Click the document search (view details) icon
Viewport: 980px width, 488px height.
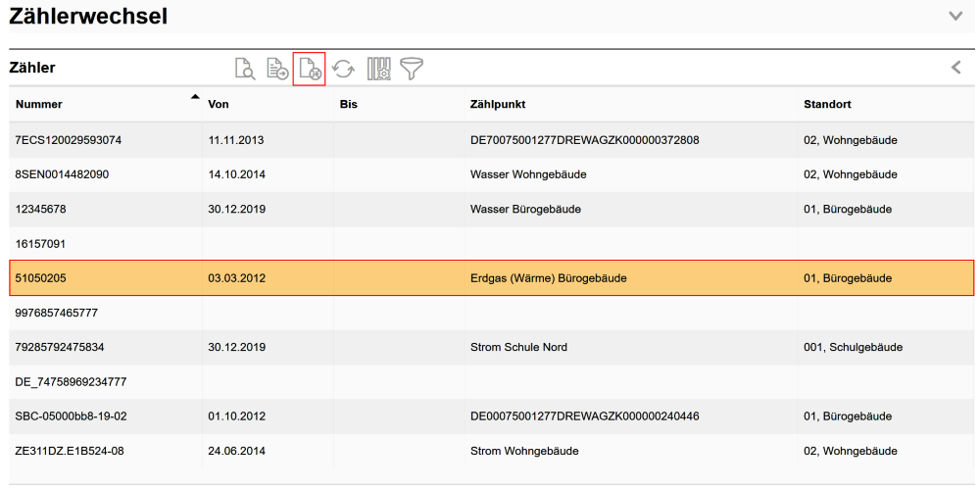click(245, 69)
